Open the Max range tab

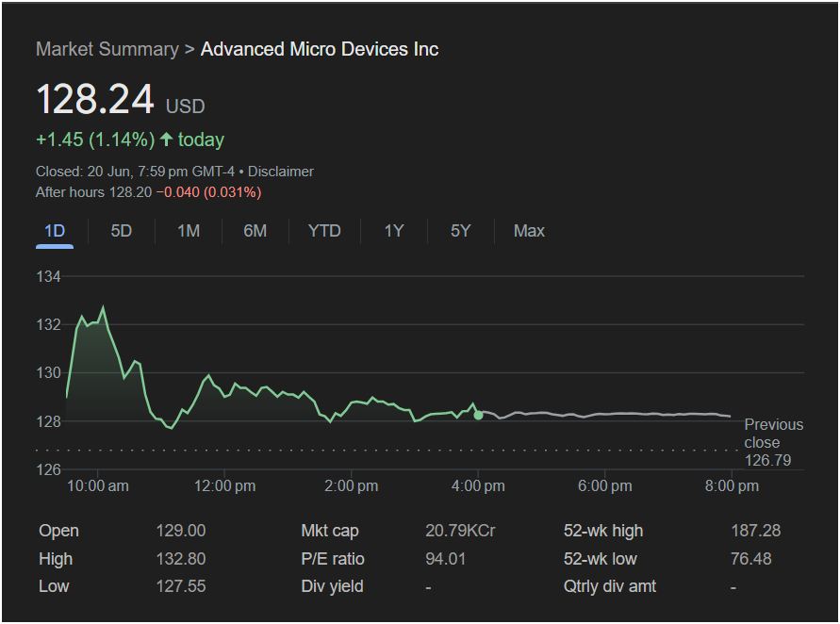pyautogui.click(x=529, y=231)
